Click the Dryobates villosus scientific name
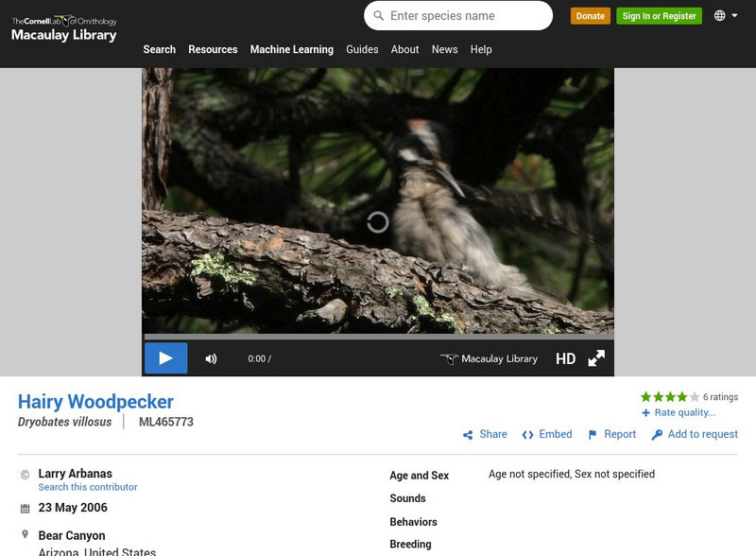The width and height of the screenshot is (756, 556). (64, 422)
